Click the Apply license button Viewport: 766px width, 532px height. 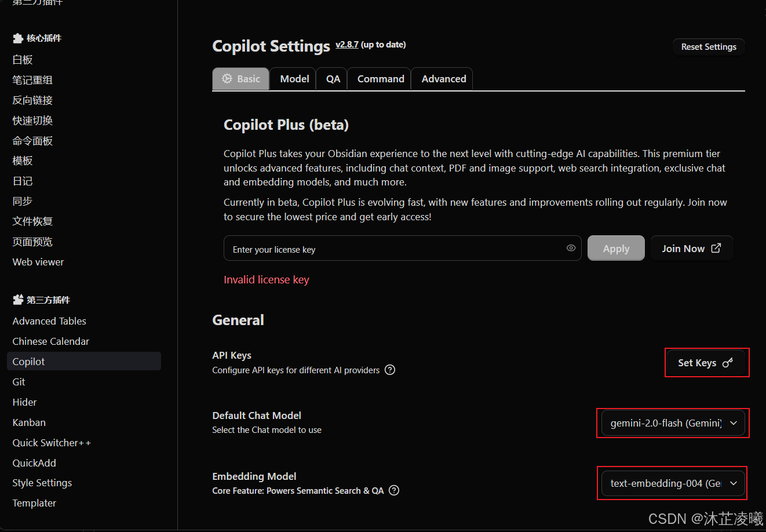pyautogui.click(x=616, y=248)
